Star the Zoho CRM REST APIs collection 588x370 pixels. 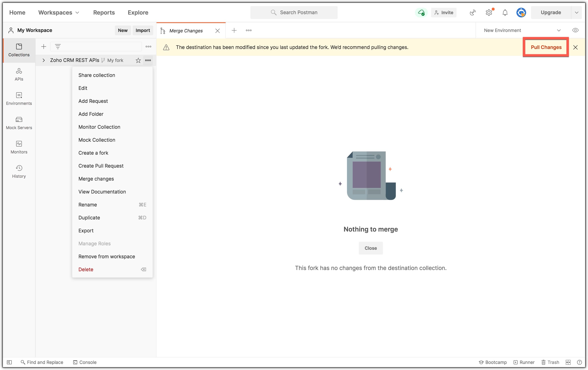click(x=138, y=60)
